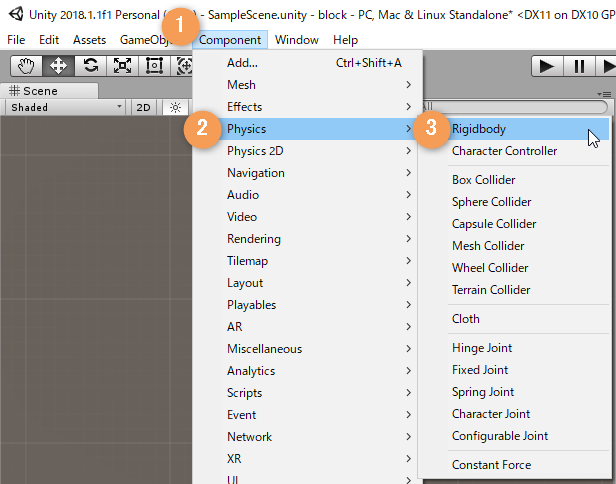
Task: Select the Rotate tool
Action: (90, 66)
